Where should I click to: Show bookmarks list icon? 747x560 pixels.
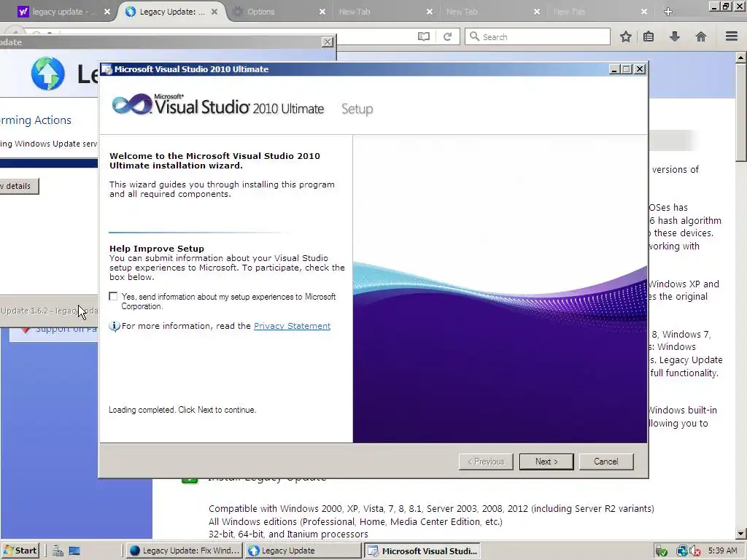649,36
